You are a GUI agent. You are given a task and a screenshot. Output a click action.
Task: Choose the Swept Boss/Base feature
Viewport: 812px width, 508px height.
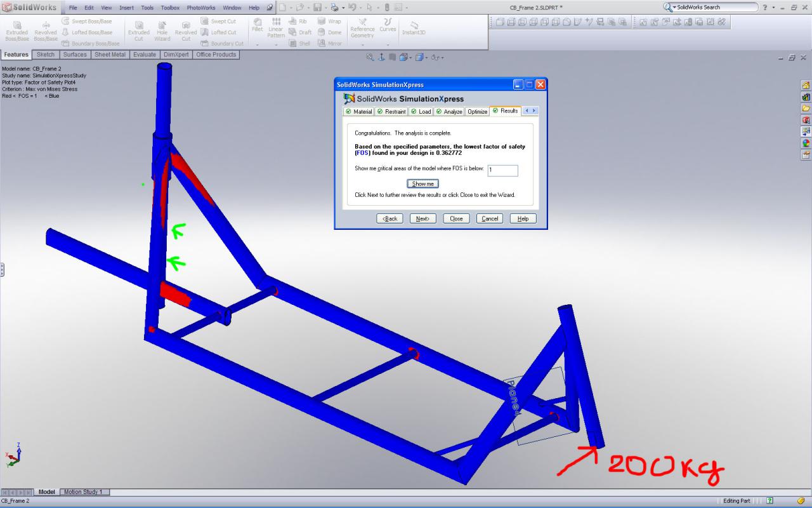86,21
